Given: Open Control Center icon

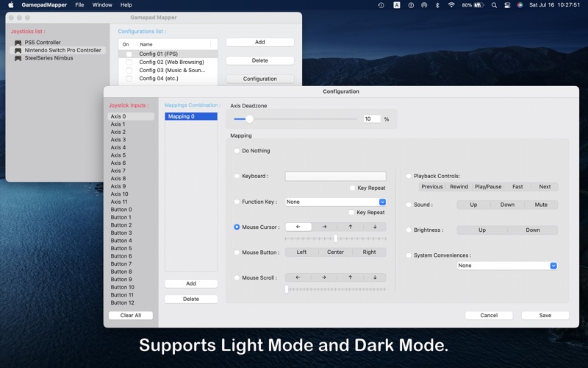Looking at the screenshot, I should [507, 5].
